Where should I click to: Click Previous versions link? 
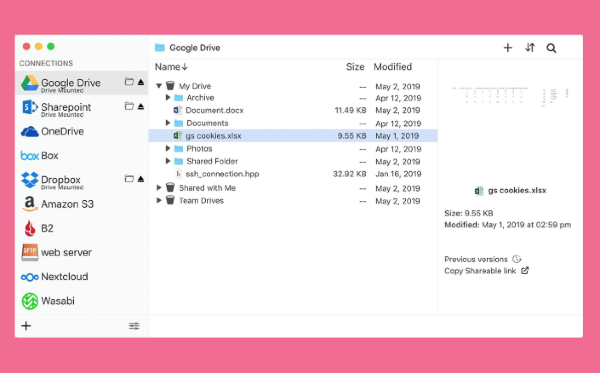coord(476,259)
